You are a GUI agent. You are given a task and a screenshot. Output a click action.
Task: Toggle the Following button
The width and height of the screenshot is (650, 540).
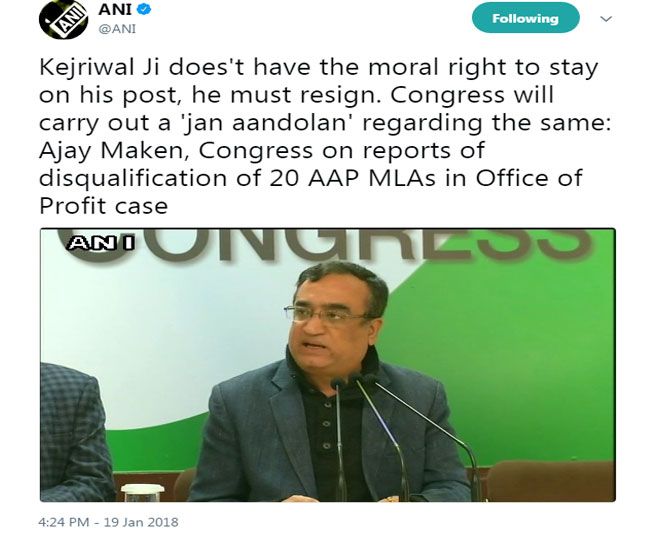coord(525,18)
